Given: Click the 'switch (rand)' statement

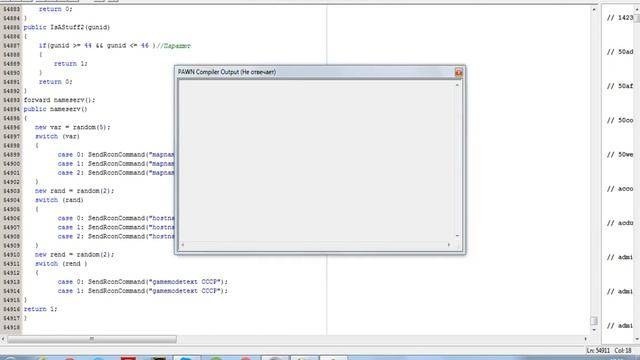Looking at the screenshot, I should 59,200.
